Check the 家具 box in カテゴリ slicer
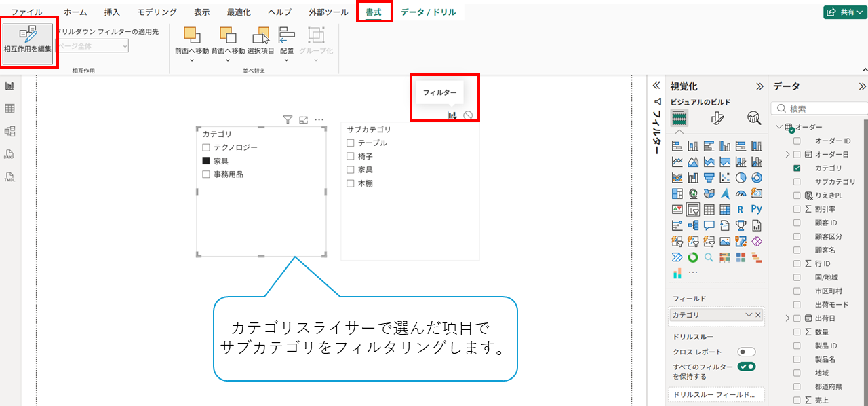 coord(206,161)
